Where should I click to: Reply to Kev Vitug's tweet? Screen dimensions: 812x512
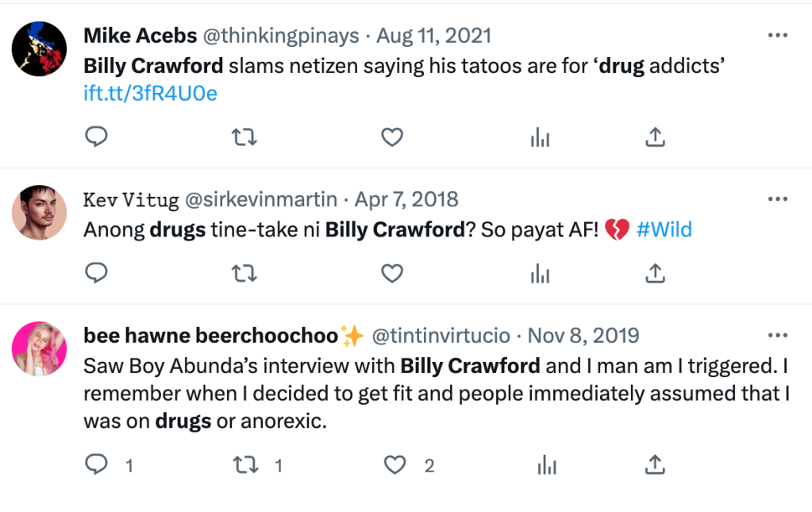(96, 274)
